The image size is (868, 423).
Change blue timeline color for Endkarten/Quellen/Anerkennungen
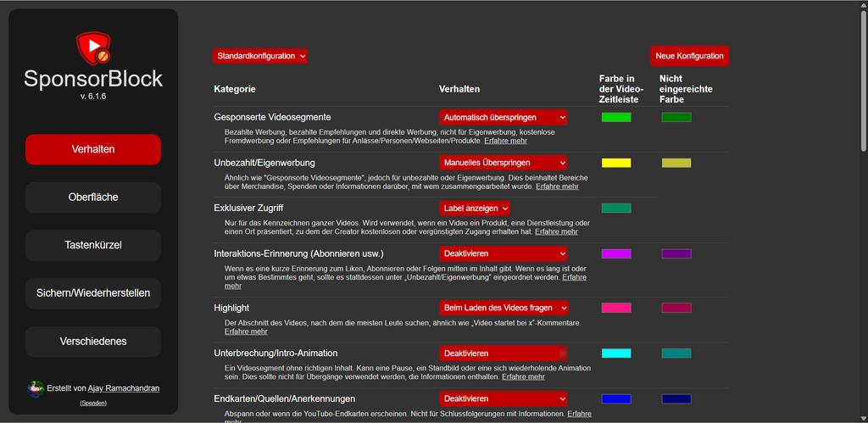click(616, 398)
